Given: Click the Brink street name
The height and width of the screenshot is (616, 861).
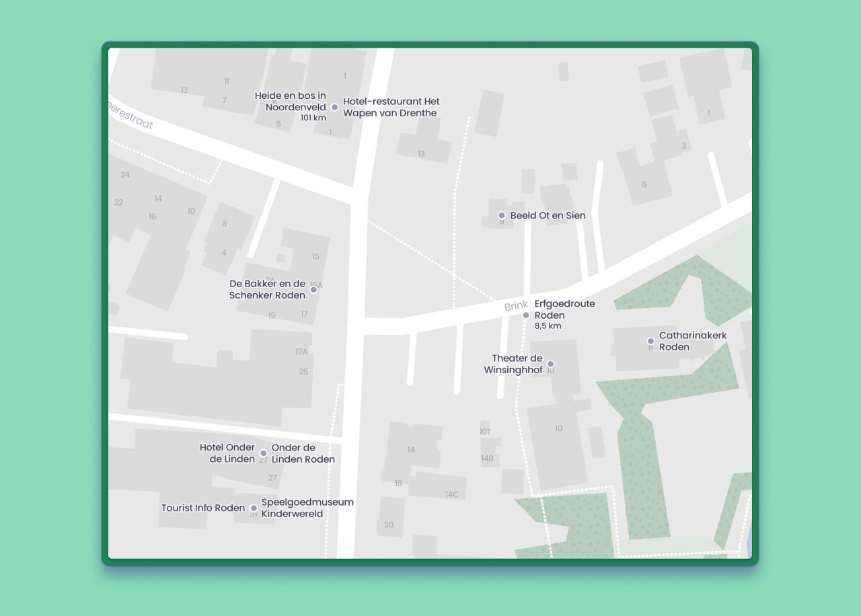Looking at the screenshot, I should click(x=516, y=307).
